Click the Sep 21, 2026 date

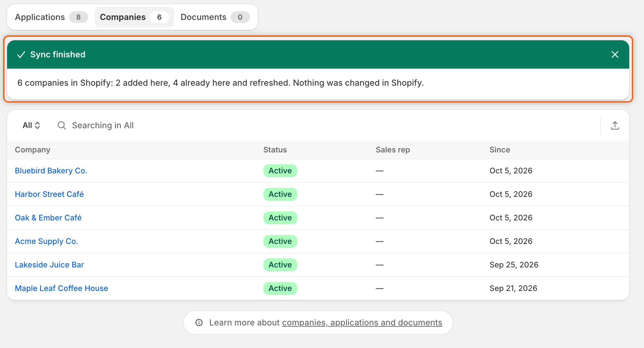[513, 288]
